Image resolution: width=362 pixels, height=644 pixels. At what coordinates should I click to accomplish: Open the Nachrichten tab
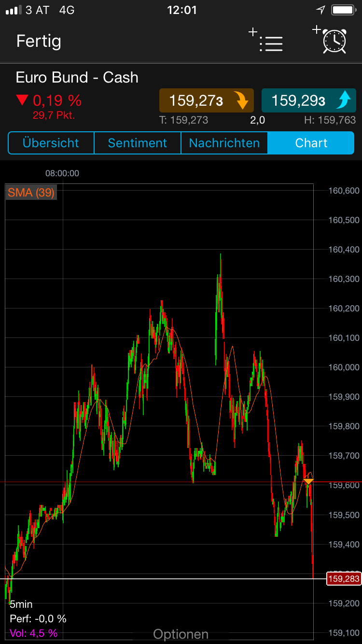click(224, 143)
